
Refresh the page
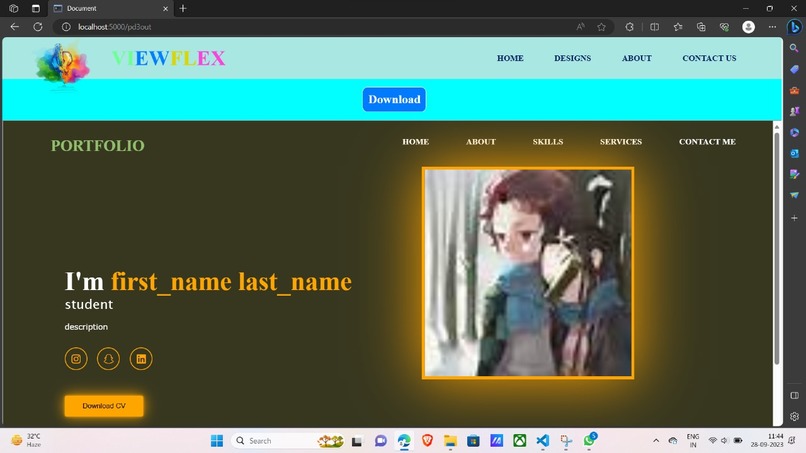(38, 27)
